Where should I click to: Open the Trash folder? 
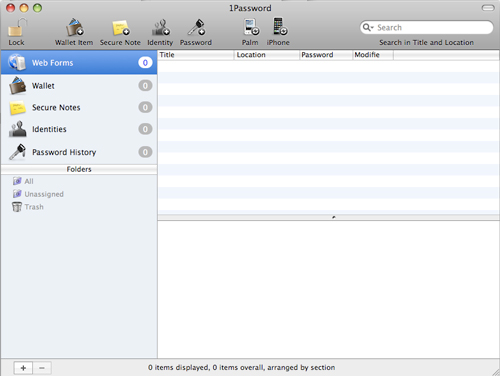click(x=28, y=207)
